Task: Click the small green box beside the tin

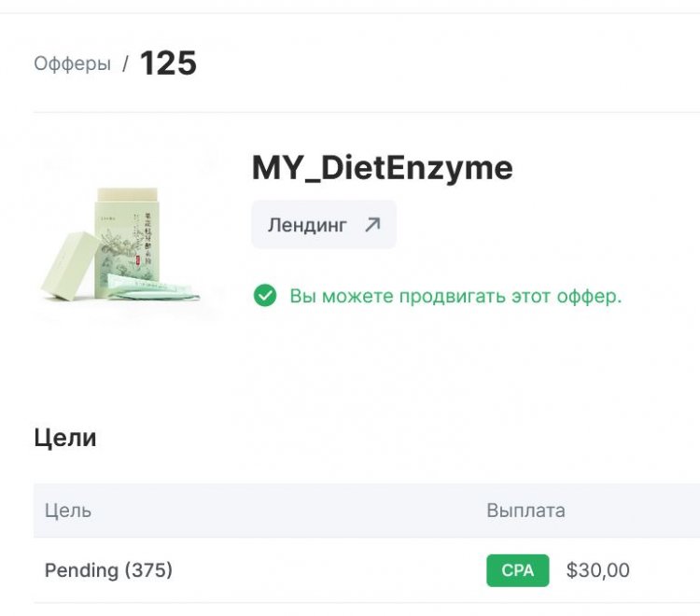Action: pyautogui.click(x=72, y=265)
